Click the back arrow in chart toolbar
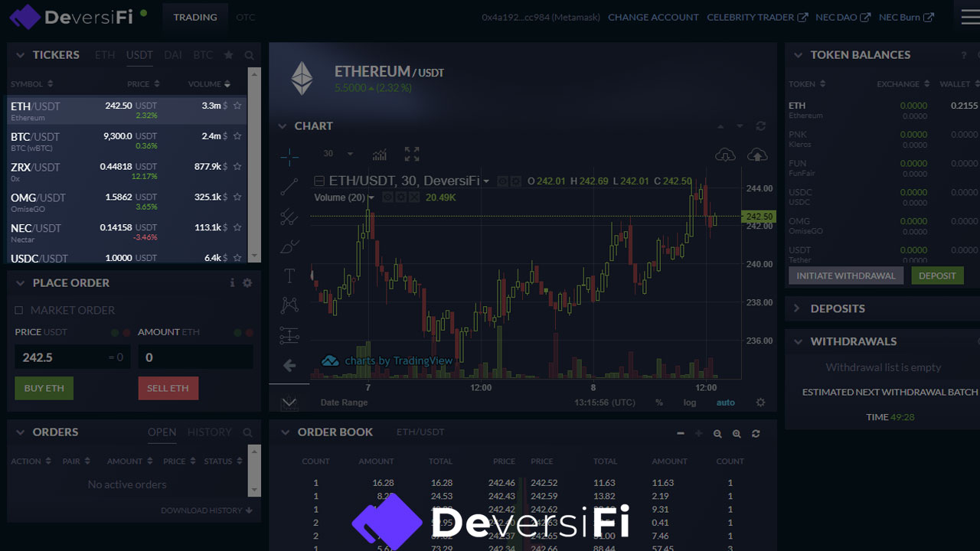This screenshot has width=980, height=551. tap(289, 365)
